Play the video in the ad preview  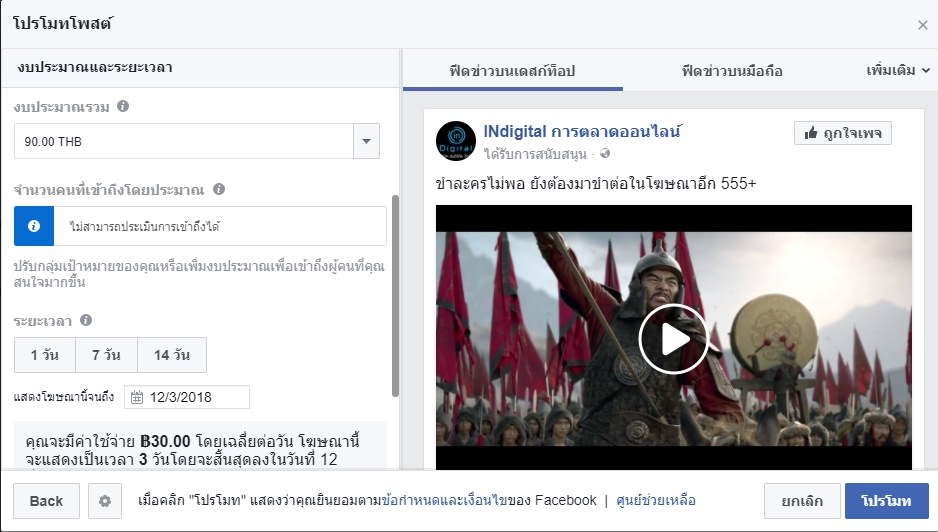pos(674,339)
